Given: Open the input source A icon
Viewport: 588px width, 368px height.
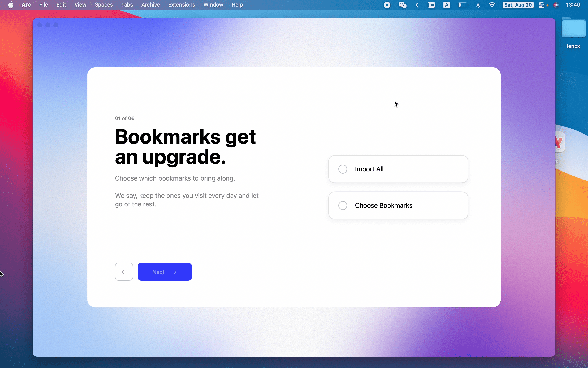Looking at the screenshot, I should pyautogui.click(x=447, y=5).
